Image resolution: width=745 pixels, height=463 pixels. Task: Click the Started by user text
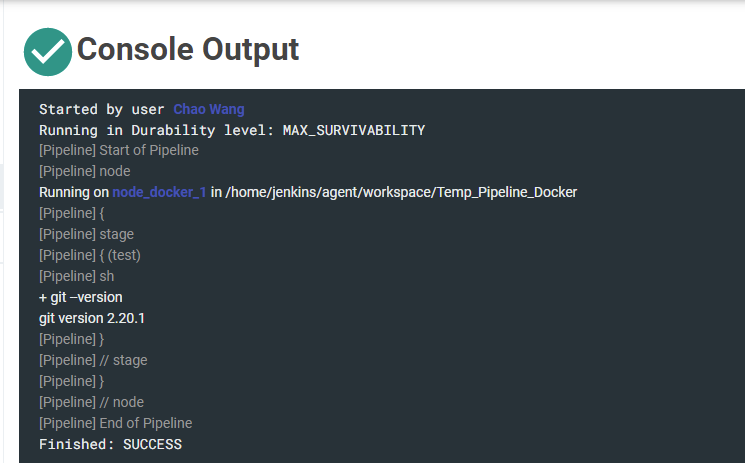coord(102,109)
